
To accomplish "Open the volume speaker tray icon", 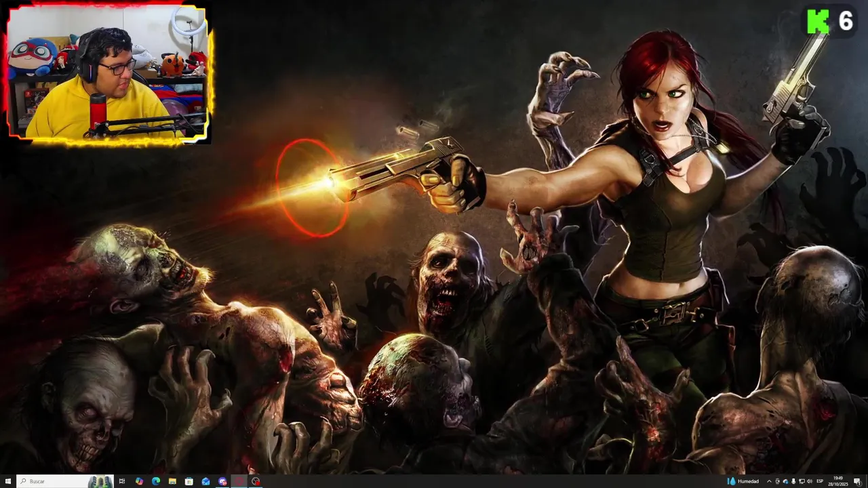I will (810, 481).
